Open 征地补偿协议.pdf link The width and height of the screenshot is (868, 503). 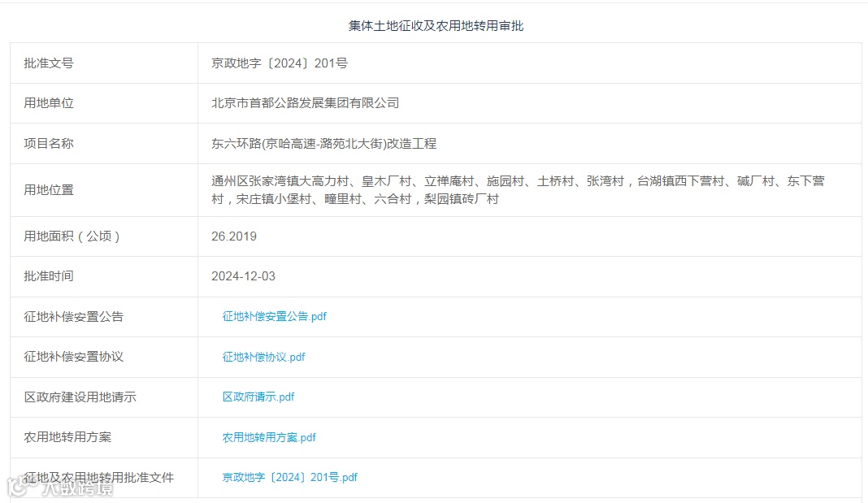tap(263, 357)
